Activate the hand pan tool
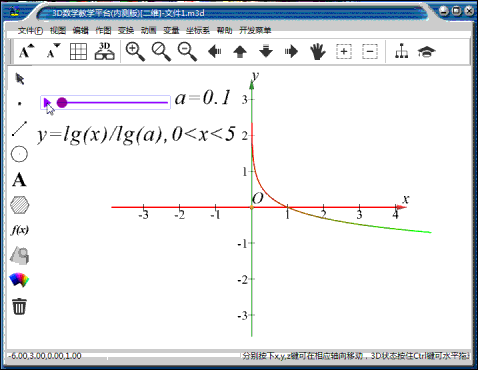478x370 pixels. (318, 52)
